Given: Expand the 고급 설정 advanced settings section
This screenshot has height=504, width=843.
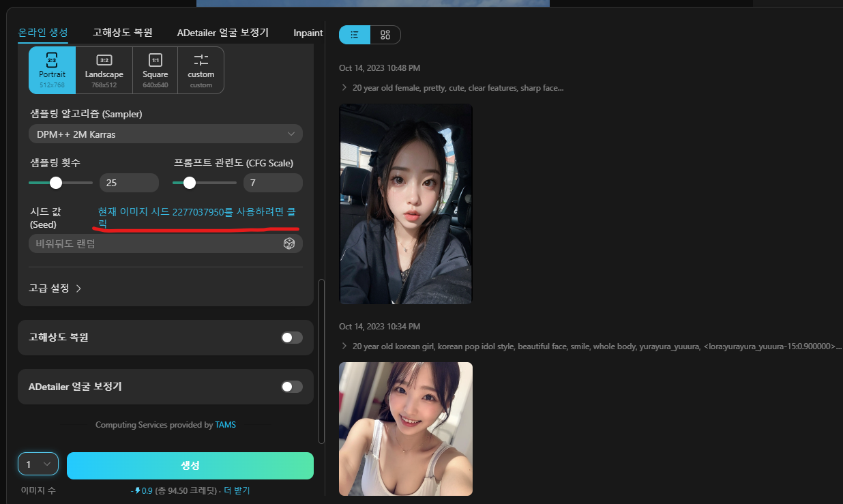Looking at the screenshot, I should pos(55,288).
